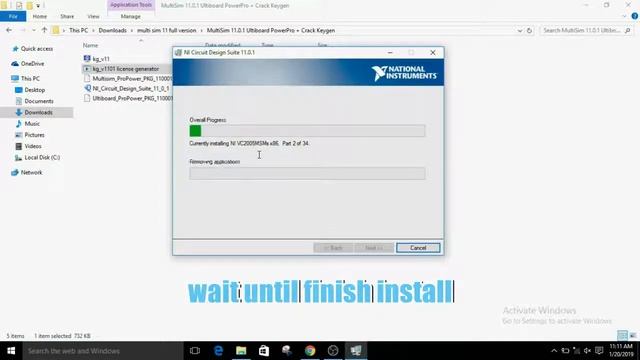
Task: Click the Up one level arrow
Action: click(44, 30)
